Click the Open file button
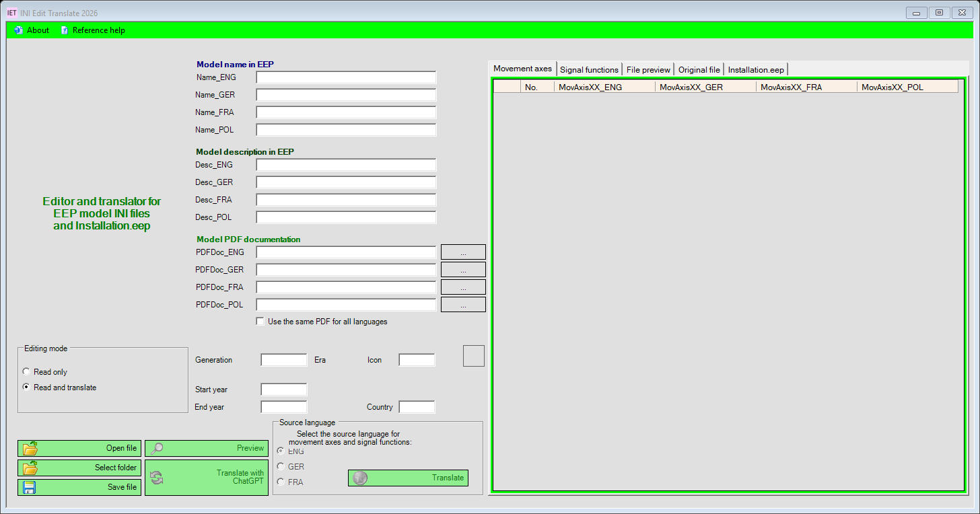 click(x=79, y=448)
